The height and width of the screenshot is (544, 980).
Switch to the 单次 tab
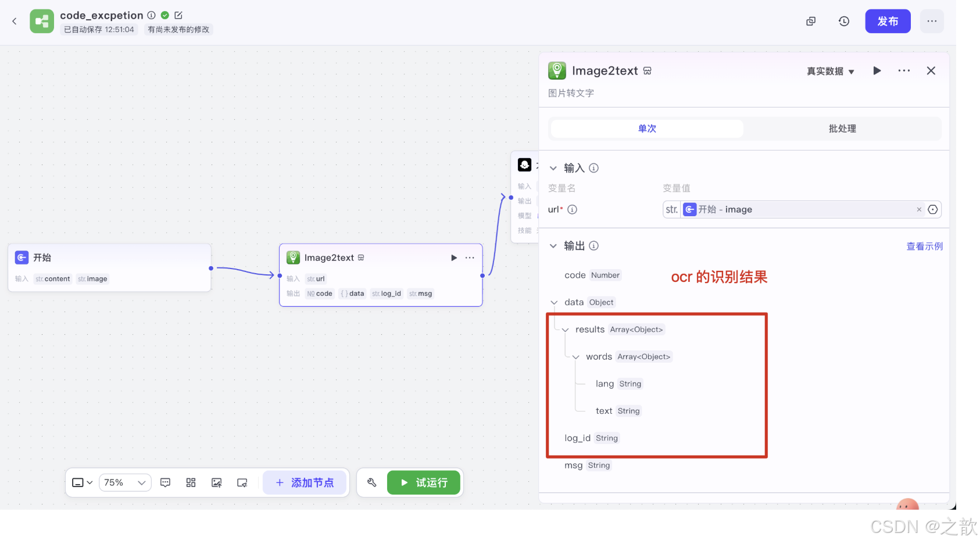[647, 128]
